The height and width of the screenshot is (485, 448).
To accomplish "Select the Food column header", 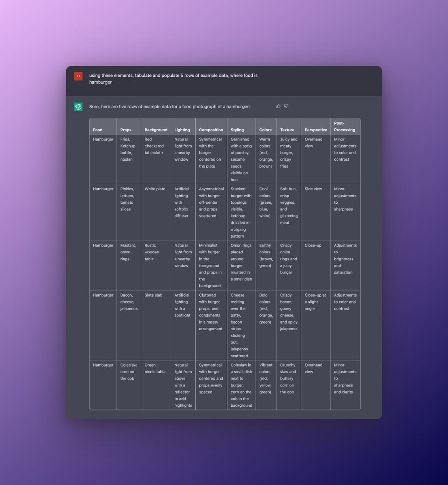I will 98,130.
